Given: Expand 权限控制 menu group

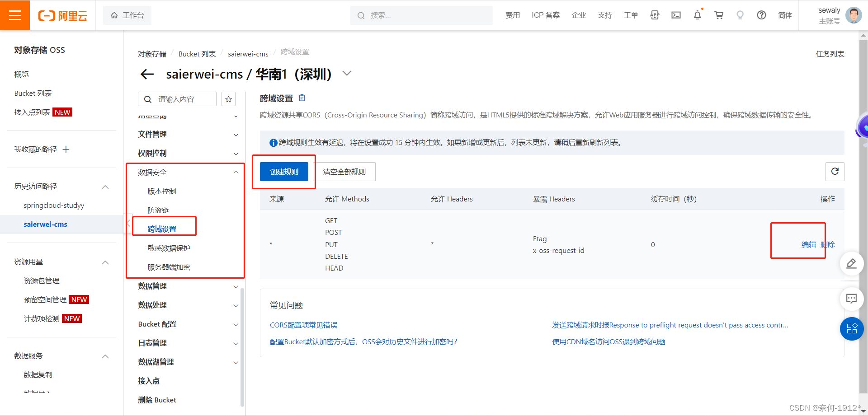Looking at the screenshot, I should pyautogui.click(x=188, y=154).
